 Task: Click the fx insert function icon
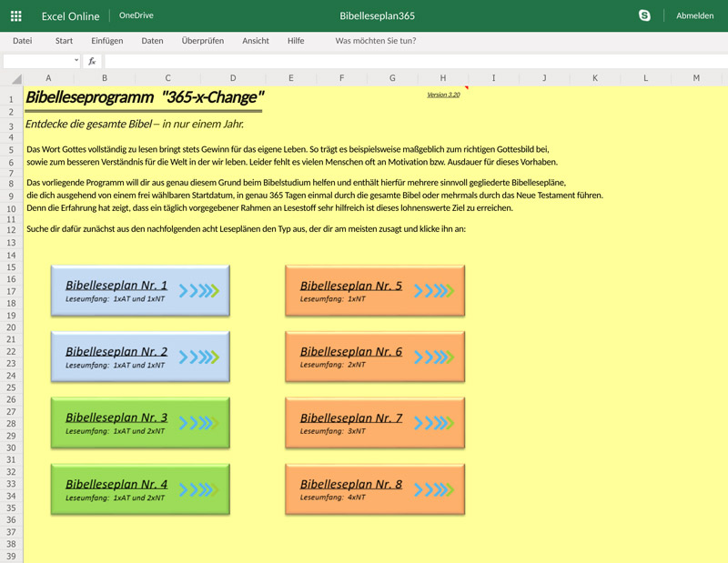(92, 61)
